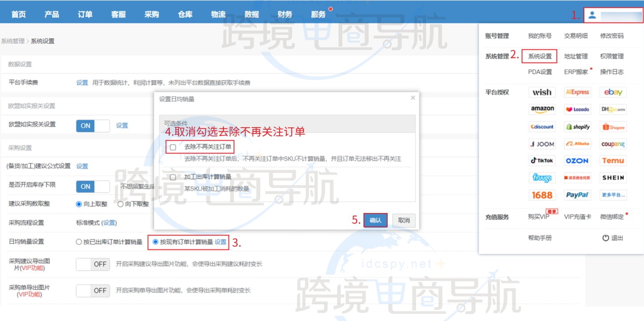Click the Amazon platform authorization icon

coord(542,109)
